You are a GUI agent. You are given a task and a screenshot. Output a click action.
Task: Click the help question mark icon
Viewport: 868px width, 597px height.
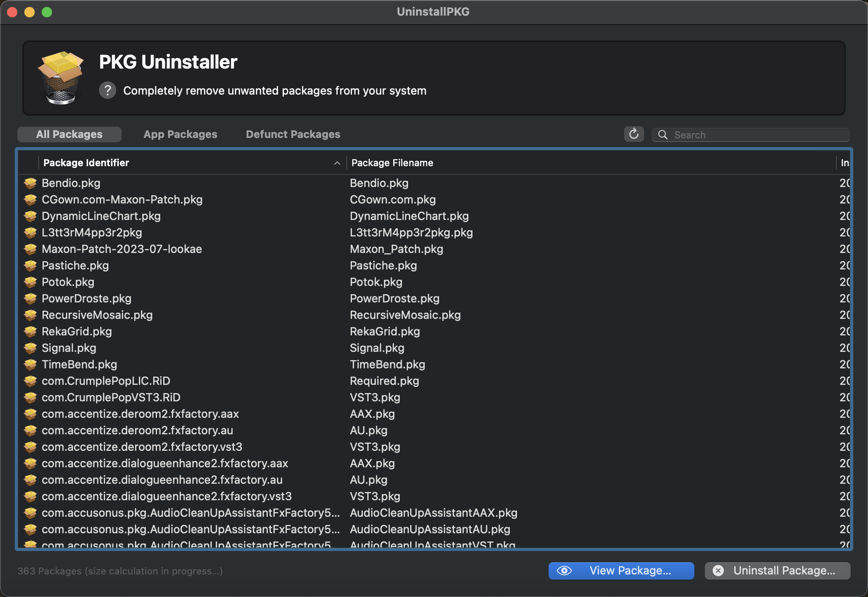point(108,90)
